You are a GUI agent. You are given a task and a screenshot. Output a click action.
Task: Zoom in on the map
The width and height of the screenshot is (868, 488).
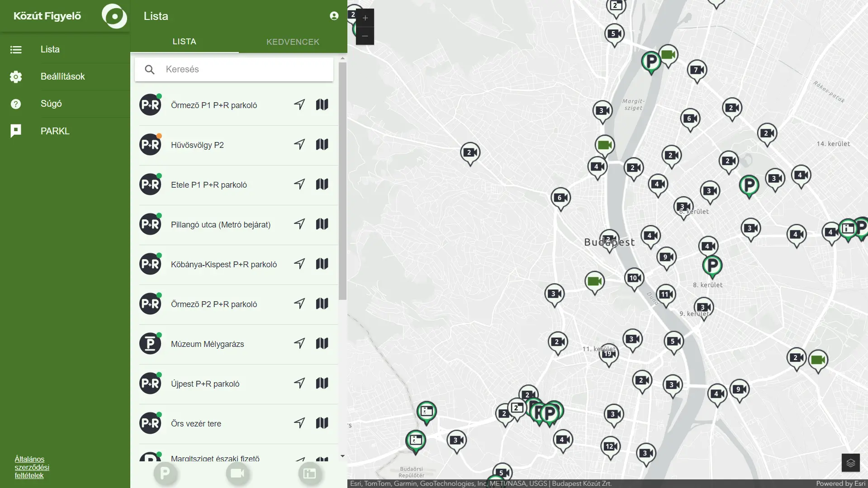(365, 18)
